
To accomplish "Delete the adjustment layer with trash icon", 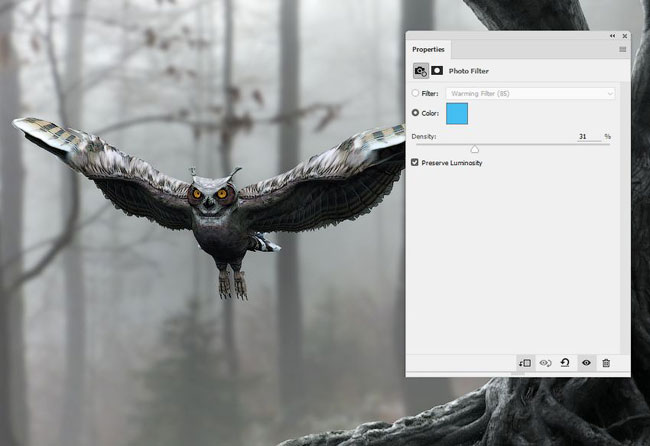I will coord(606,363).
